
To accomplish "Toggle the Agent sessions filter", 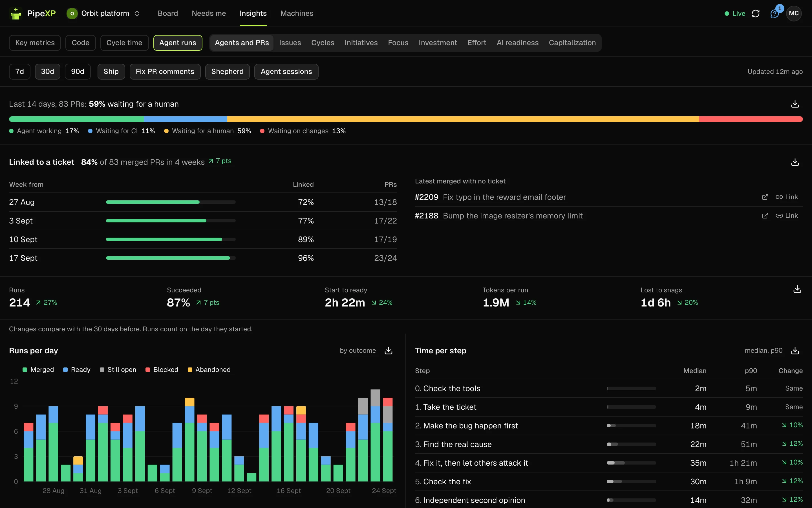I will [x=286, y=72].
